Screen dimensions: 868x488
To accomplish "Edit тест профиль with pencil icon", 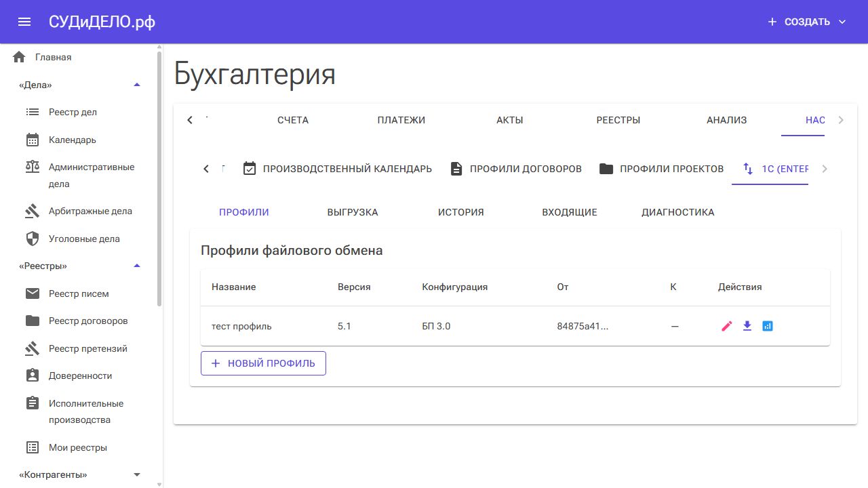I will pyautogui.click(x=727, y=326).
